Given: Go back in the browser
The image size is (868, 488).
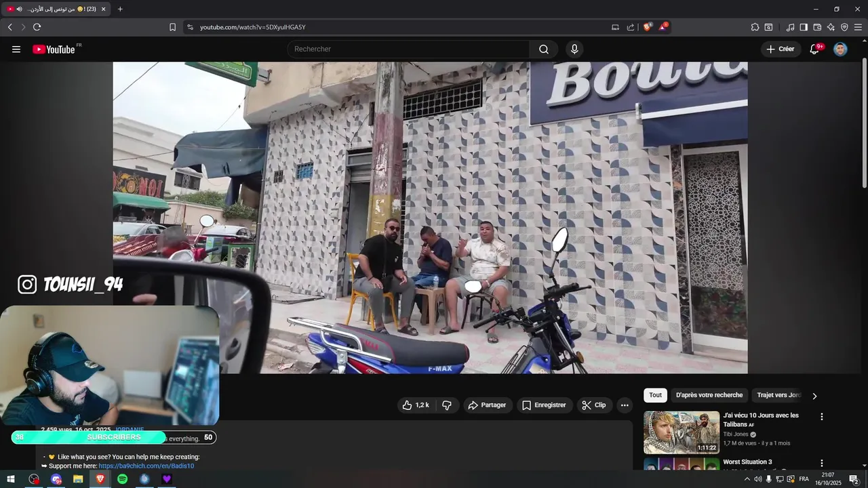Looking at the screenshot, I should pos(10,27).
